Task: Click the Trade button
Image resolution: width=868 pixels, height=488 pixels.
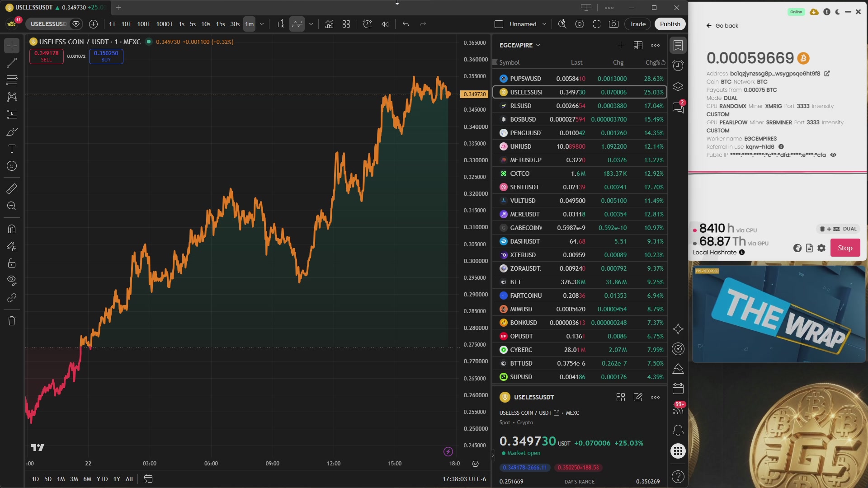Action: [x=637, y=24]
